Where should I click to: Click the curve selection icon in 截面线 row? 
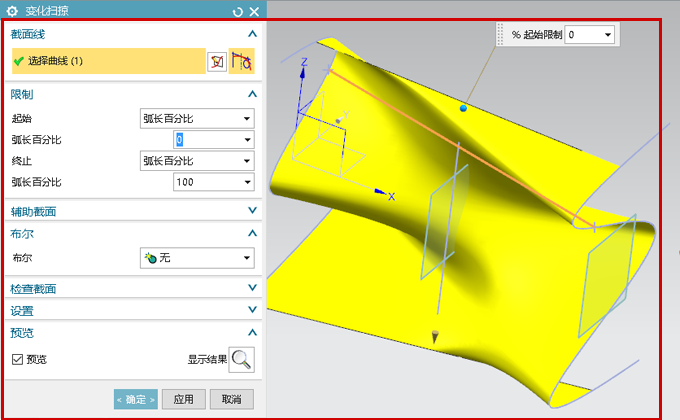tap(241, 62)
